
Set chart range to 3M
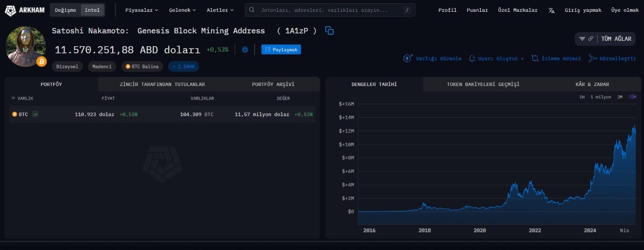point(620,97)
